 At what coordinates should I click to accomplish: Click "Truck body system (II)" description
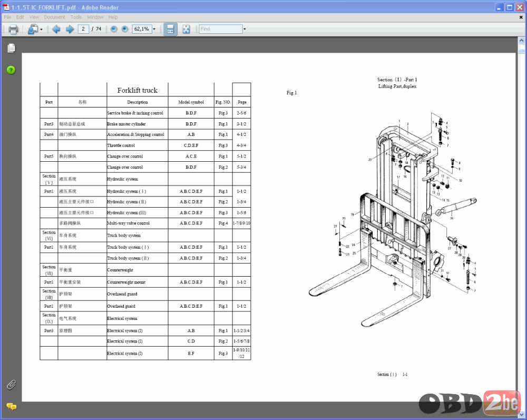click(128, 258)
